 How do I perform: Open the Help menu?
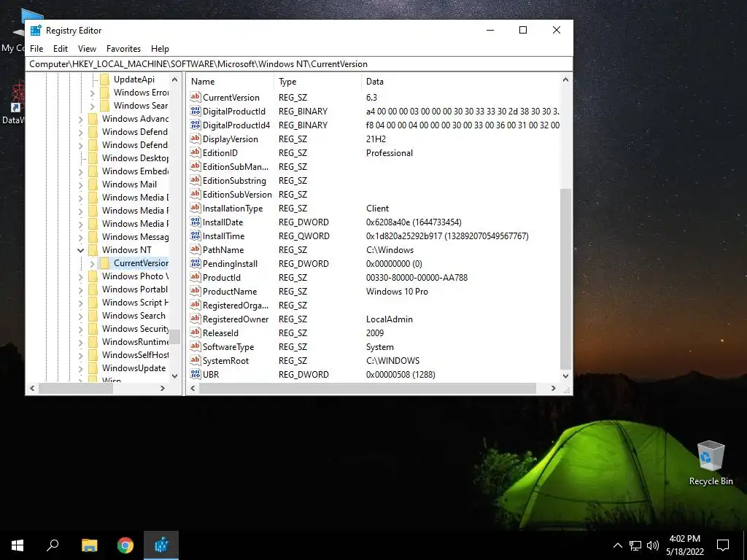click(x=160, y=49)
